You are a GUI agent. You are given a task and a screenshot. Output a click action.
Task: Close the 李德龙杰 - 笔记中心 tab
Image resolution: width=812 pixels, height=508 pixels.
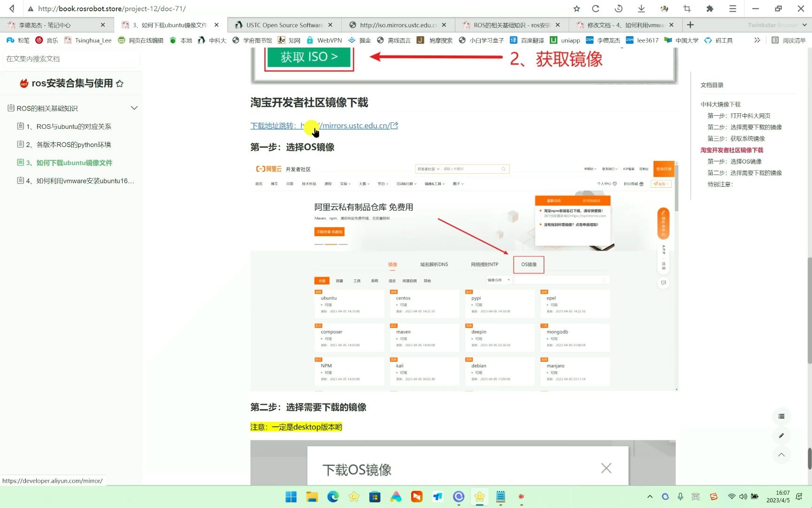[103, 25]
